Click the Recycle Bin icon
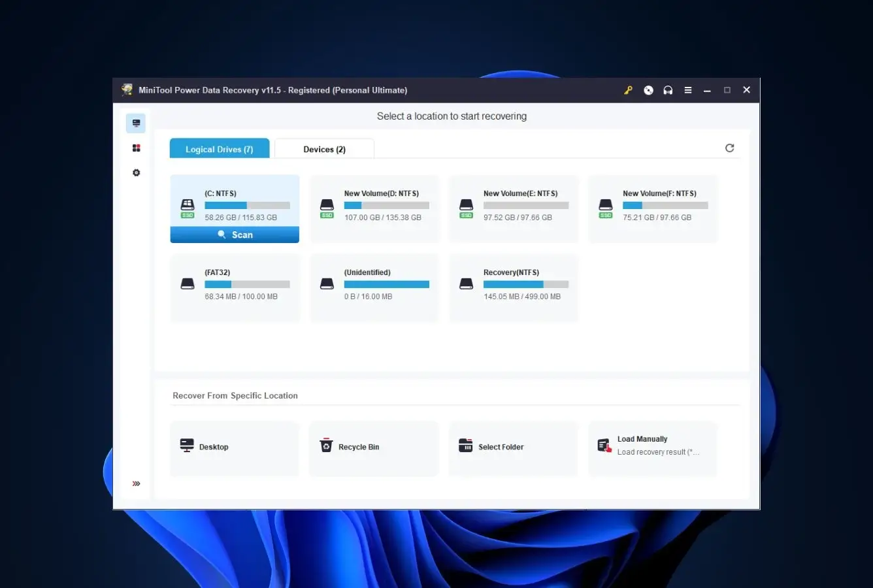The image size is (873, 588). [326, 446]
